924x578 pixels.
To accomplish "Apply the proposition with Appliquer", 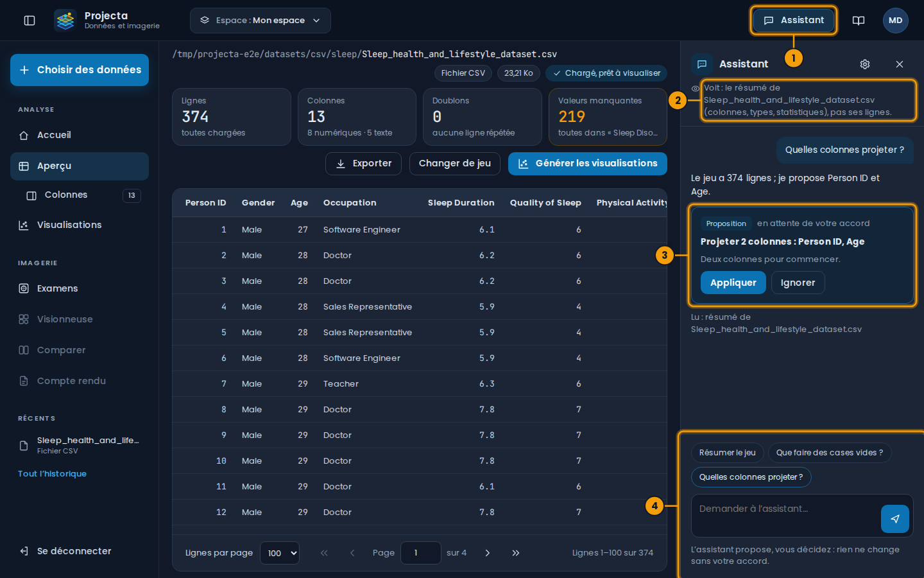I will [x=733, y=283].
